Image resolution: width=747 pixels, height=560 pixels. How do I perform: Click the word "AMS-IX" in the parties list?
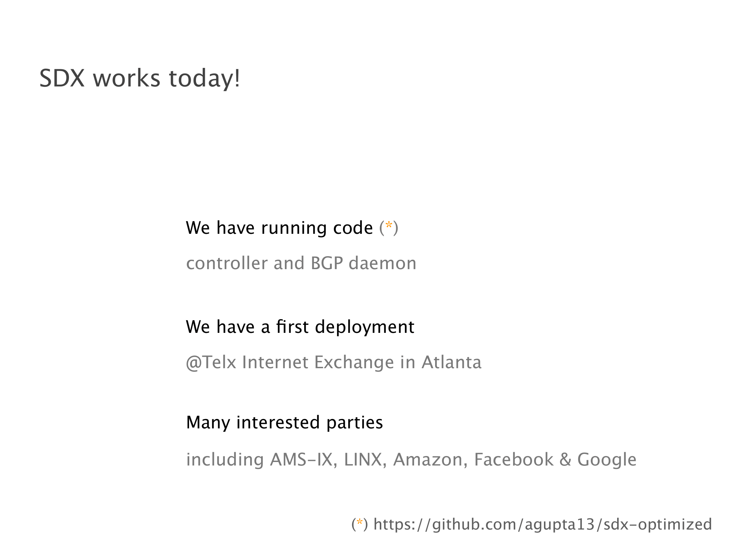(x=301, y=460)
